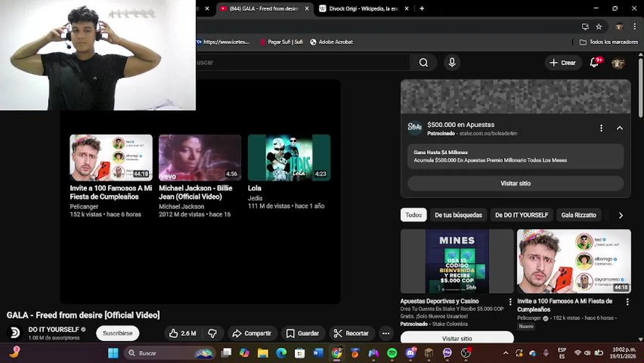Click the system tray microphone icon
Screen dimensions: 644x363
click(546, 353)
